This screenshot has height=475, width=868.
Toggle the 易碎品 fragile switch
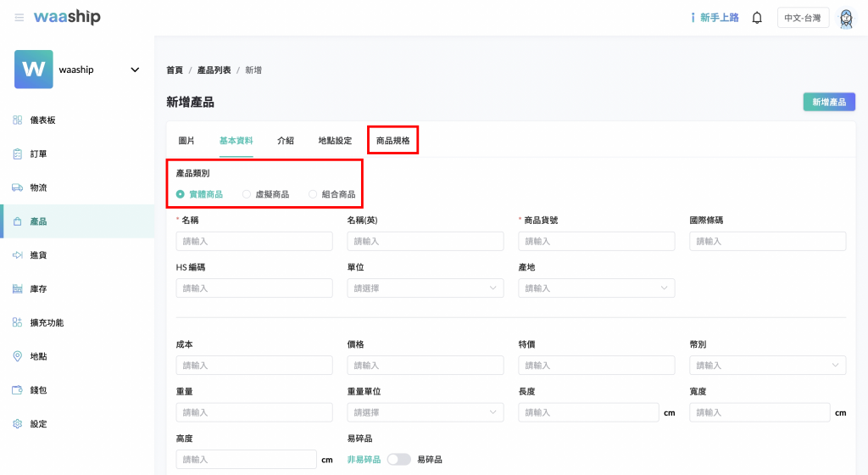tap(398, 460)
